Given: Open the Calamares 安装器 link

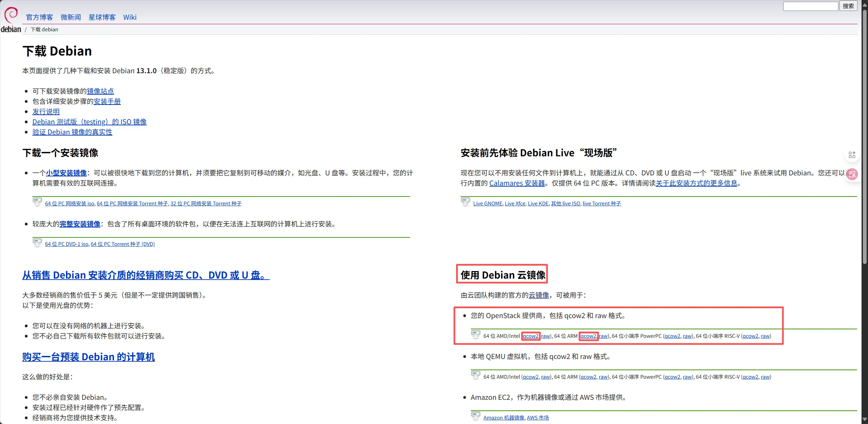Looking at the screenshot, I should [x=517, y=183].
